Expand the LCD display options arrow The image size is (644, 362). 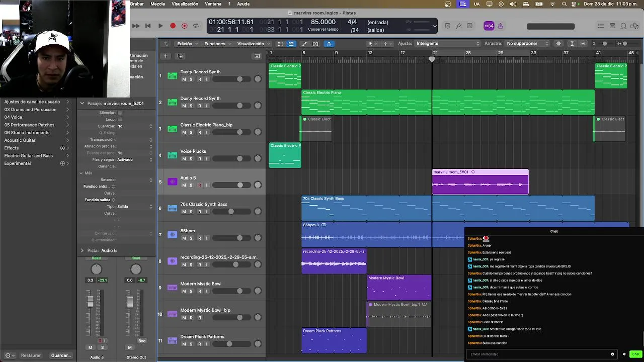point(435,26)
